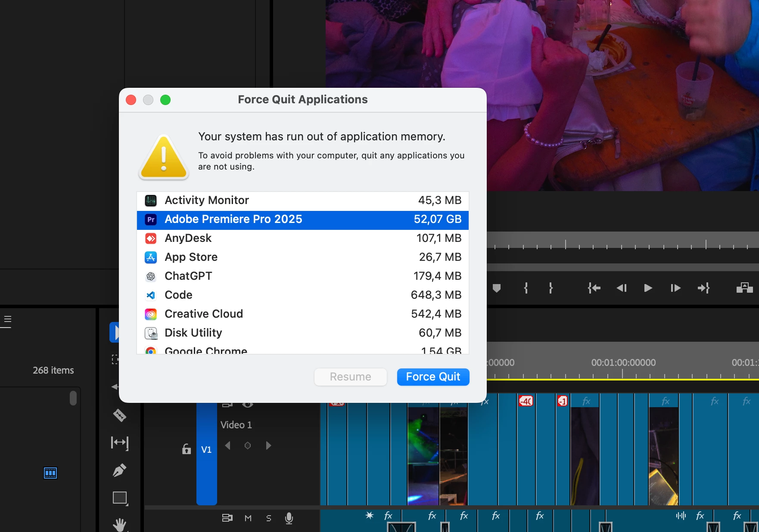
Task: Close the Force Quit Applications window
Action: 131,100
